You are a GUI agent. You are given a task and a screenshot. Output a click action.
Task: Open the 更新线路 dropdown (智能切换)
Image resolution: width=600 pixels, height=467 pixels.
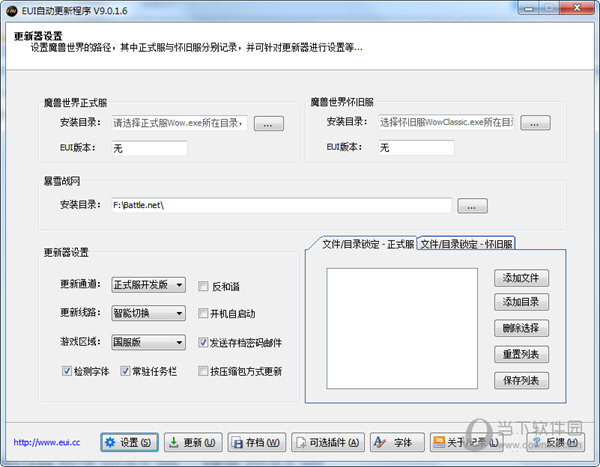pyautogui.click(x=148, y=313)
